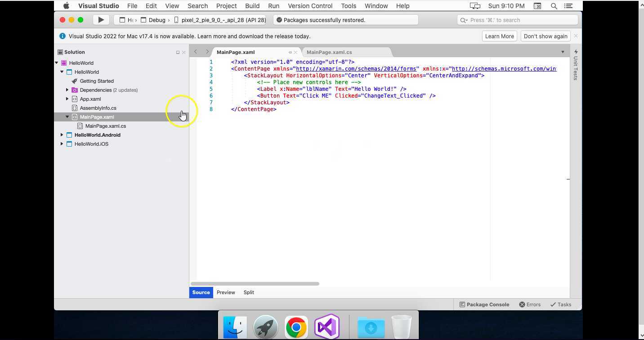The image size is (644, 340).
Task: Open Visual Studio icon in the dock
Action: tap(327, 327)
